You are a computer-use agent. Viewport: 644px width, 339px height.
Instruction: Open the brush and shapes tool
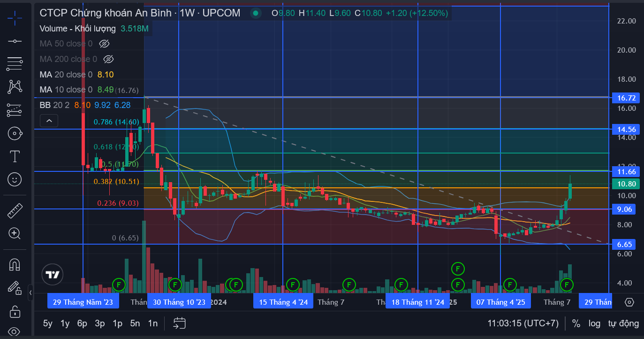(15, 133)
